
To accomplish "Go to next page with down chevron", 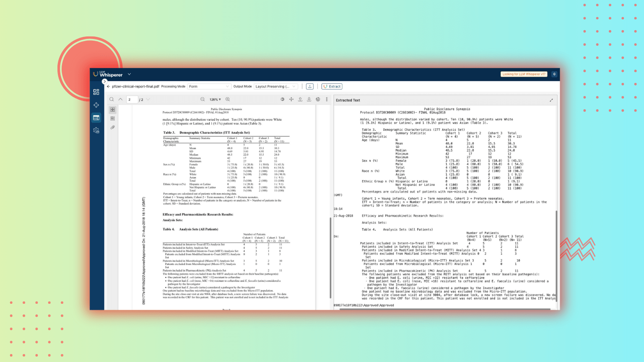I will tap(148, 99).
